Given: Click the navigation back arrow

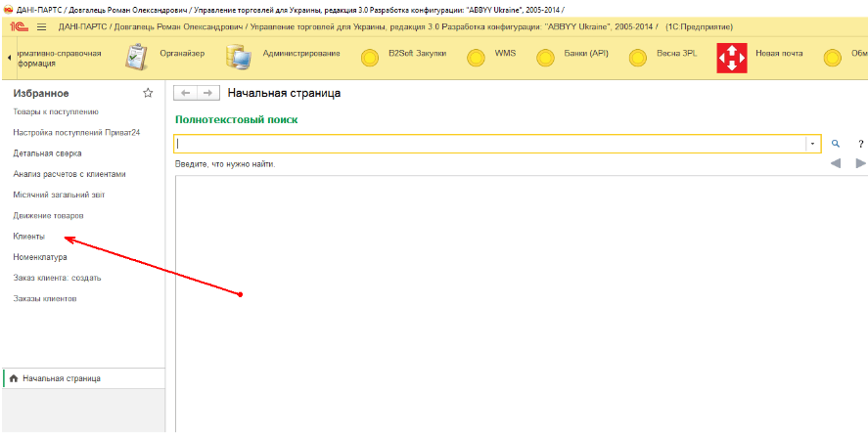Looking at the screenshot, I should coord(184,93).
